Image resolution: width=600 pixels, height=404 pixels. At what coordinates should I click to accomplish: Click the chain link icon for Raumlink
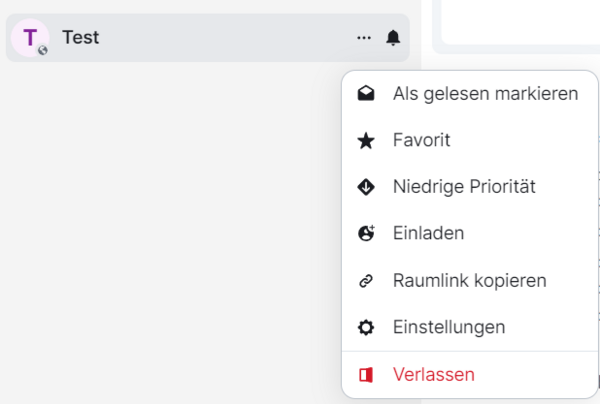click(366, 281)
